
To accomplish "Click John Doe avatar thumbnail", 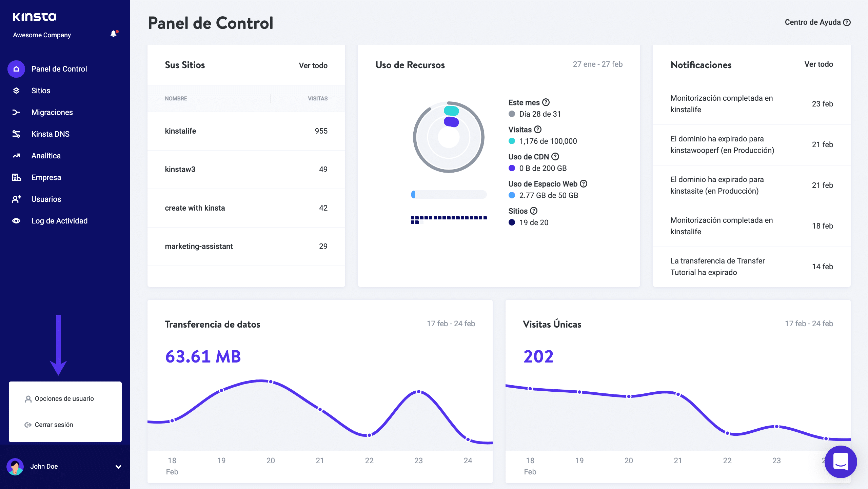I will click(15, 467).
